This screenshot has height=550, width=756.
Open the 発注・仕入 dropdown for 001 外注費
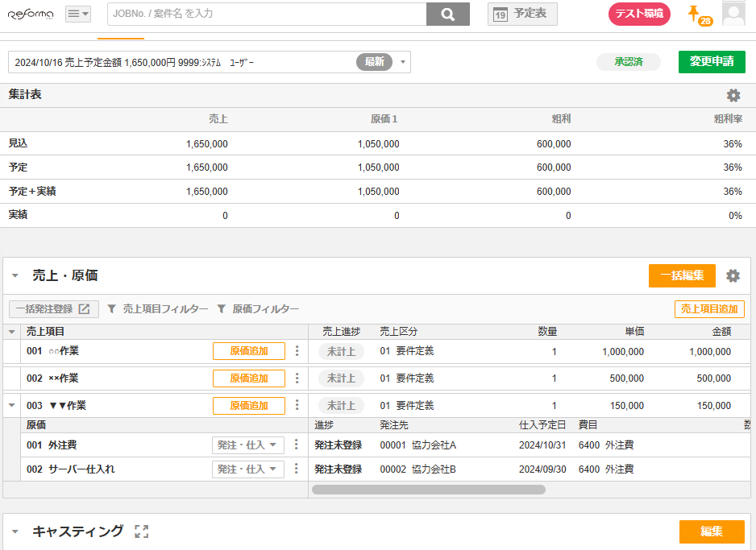tap(247, 445)
